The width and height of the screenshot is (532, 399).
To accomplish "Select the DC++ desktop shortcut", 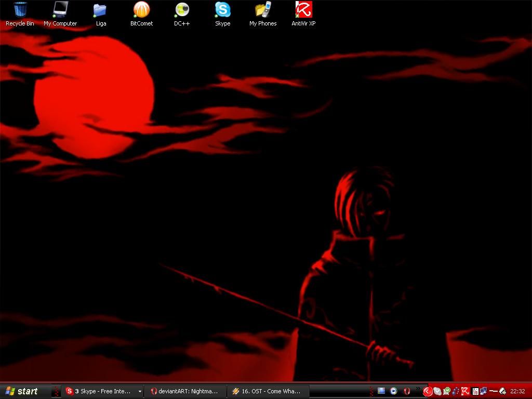I will [182, 14].
